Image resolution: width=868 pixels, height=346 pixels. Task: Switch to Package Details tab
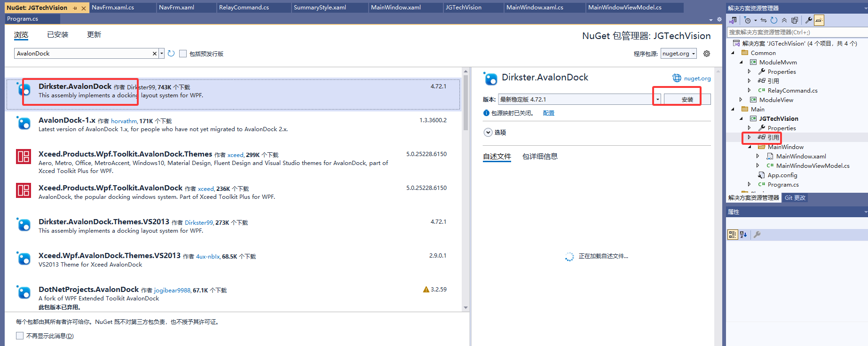pyautogui.click(x=540, y=157)
